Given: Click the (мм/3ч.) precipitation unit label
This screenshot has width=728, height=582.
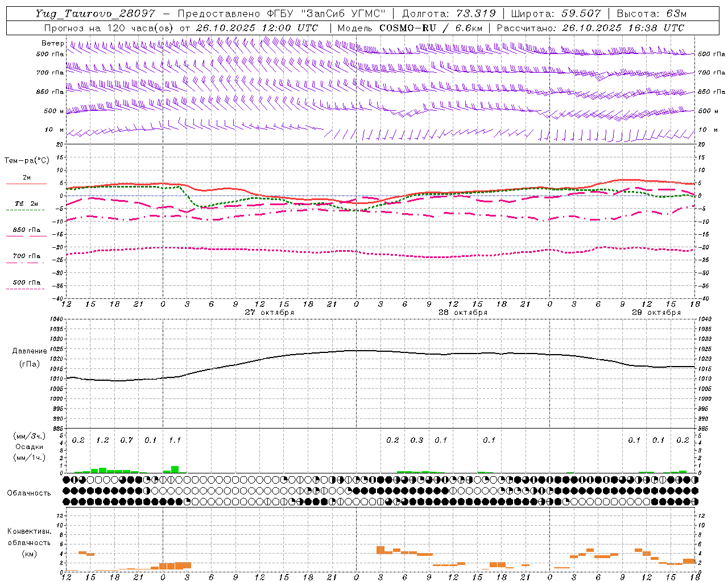Looking at the screenshot, I should 30,436.
